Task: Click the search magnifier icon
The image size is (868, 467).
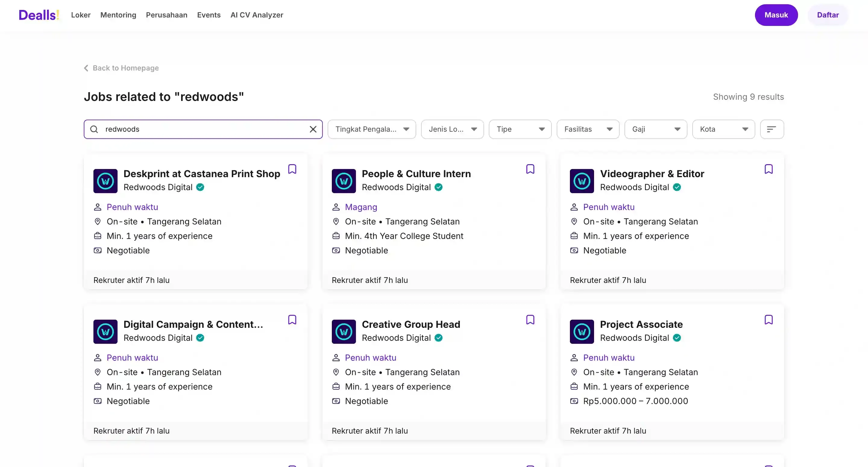Action: pyautogui.click(x=94, y=129)
